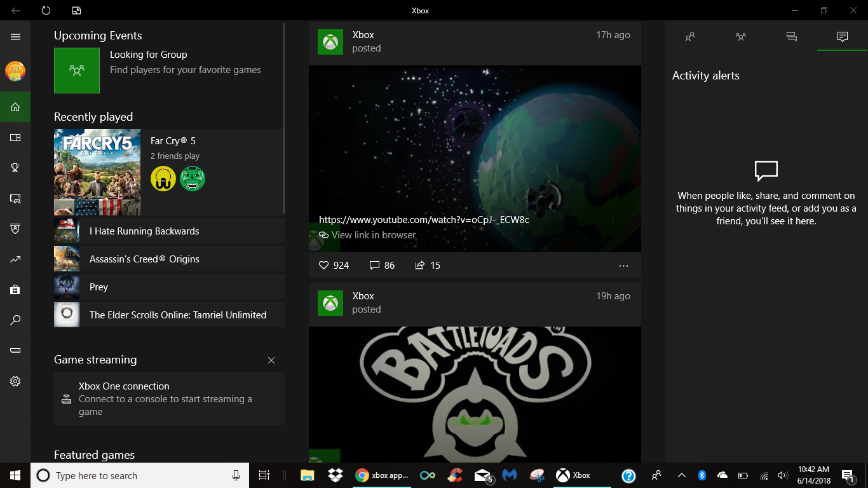Open Achievements trophy icon in the sidebar
The image size is (868, 488).
(15, 168)
